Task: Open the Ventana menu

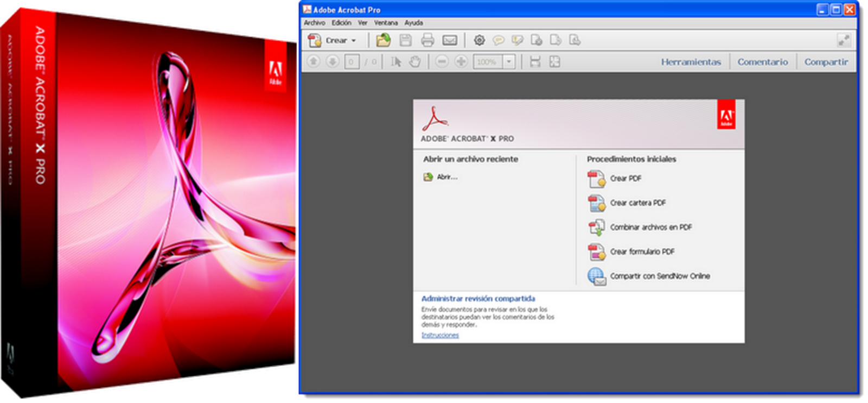Action: pos(386,23)
